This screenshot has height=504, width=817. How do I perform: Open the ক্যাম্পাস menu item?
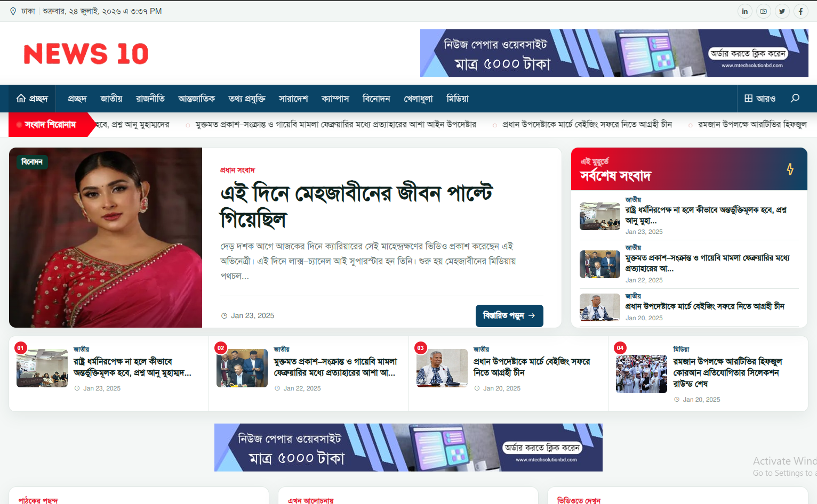335,99
